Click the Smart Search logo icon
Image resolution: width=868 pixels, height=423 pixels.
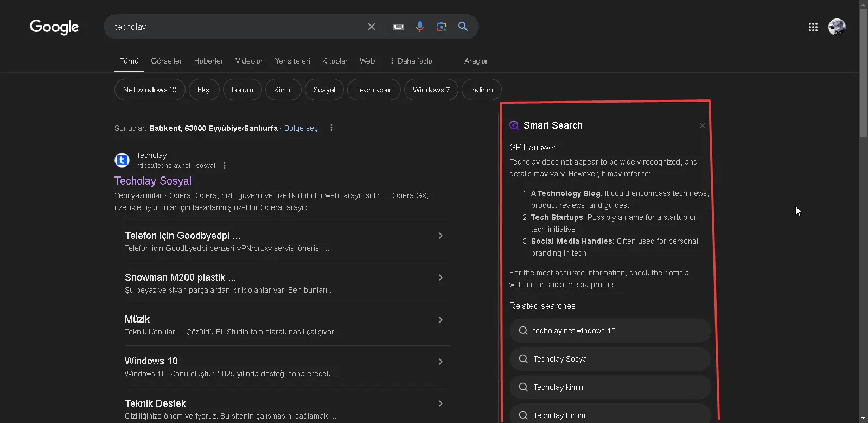(x=514, y=125)
